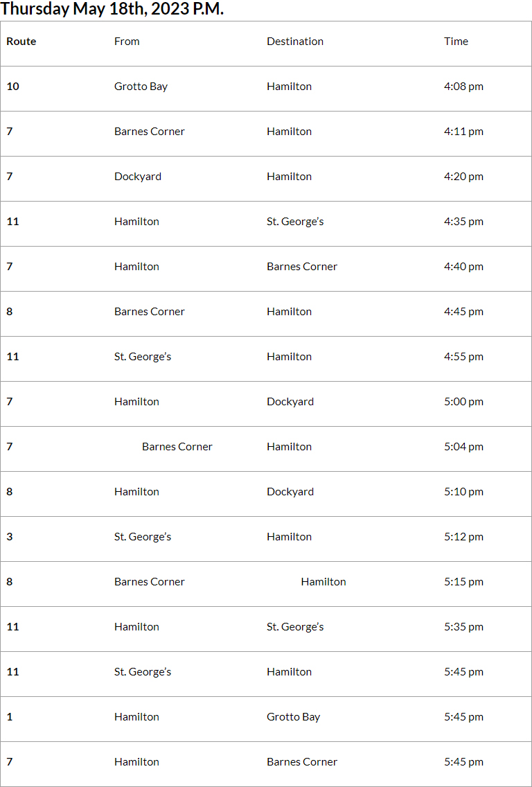Select Grotto Bay in the From column
The width and height of the screenshot is (532, 787).
pos(141,87)
